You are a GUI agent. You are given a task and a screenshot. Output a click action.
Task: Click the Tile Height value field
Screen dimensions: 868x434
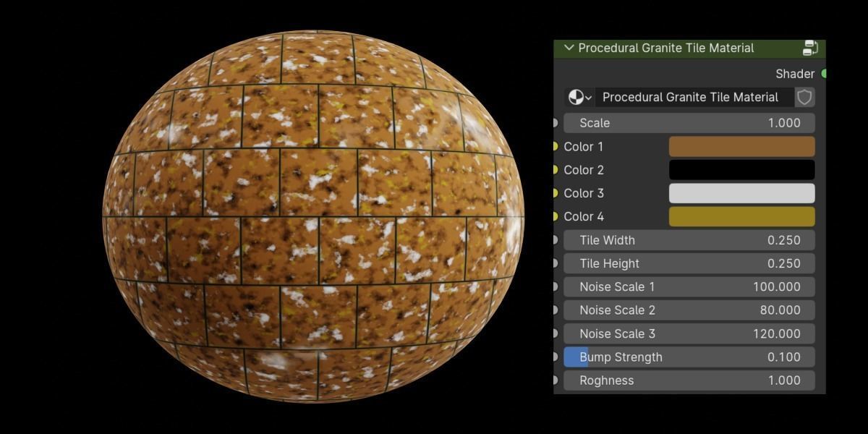pyautogui.click(x=689, y=263)
